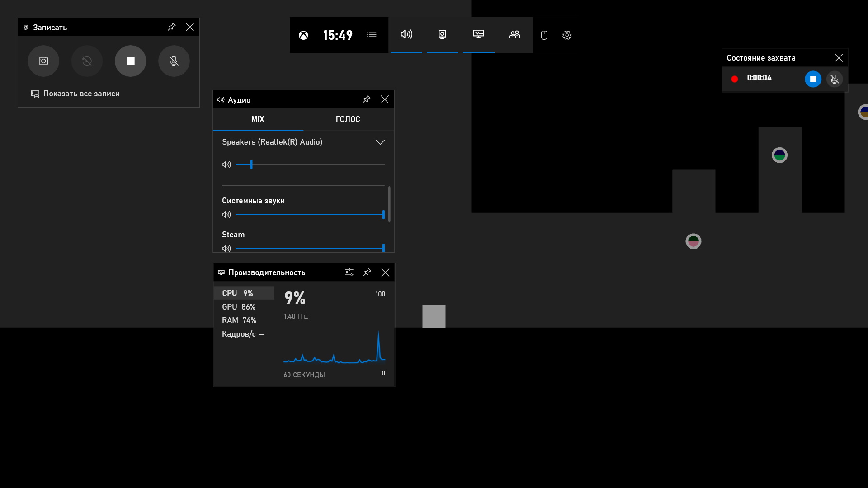The image size is (868, 488).
Task: Close the Состояние захвата widget
Action: (x=839, y=58)
